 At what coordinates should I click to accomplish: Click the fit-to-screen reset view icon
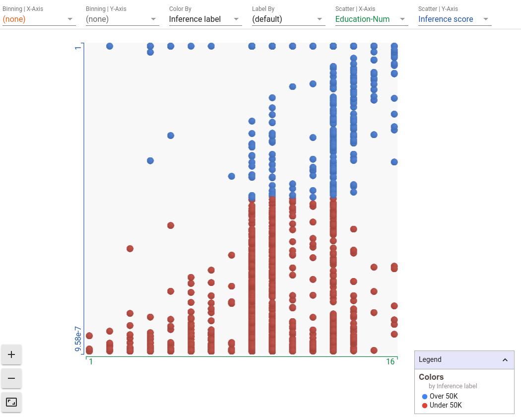coord(11,402)
